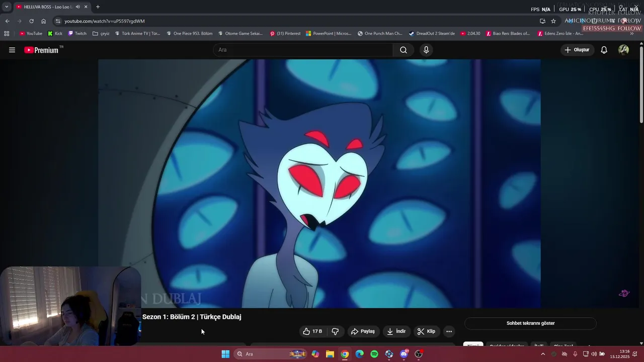The height and width of the screenshot is (362, 644).
Task: Click the Paylaş share button
Action: tap(363, 331)
